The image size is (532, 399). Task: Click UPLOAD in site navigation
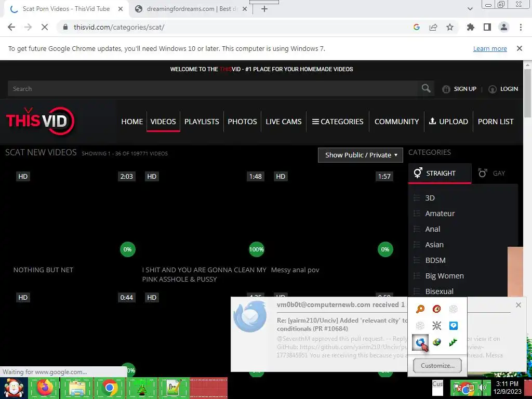tap(448, 122)
